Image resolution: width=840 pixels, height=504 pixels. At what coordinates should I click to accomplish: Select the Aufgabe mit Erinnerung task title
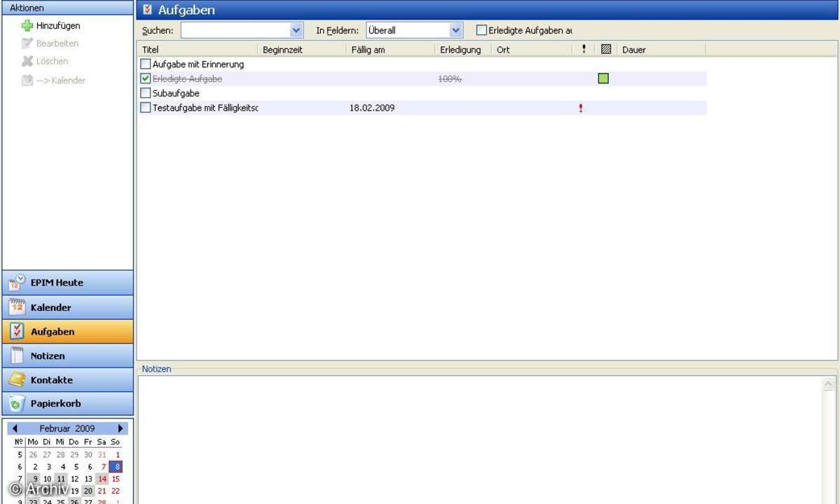(198, 64)
